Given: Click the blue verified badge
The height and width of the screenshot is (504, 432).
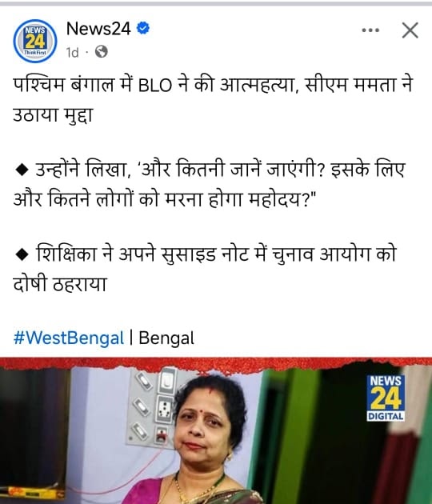Looking at the screenshot, I should coord(143,28).
